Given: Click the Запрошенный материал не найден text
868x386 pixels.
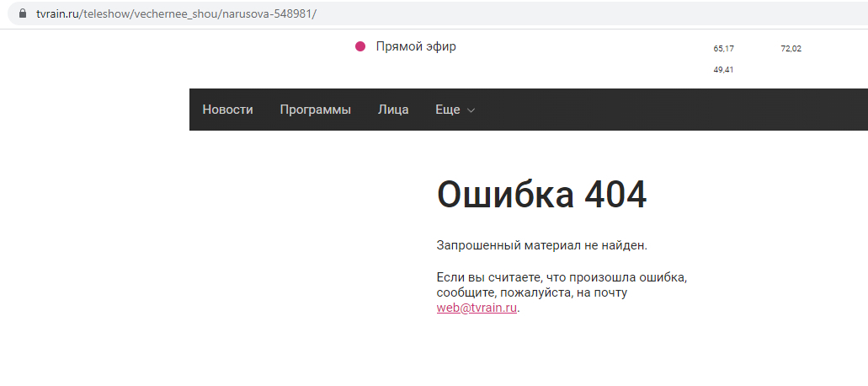Looking at the screenshot, I should click(x=542, y=245).
